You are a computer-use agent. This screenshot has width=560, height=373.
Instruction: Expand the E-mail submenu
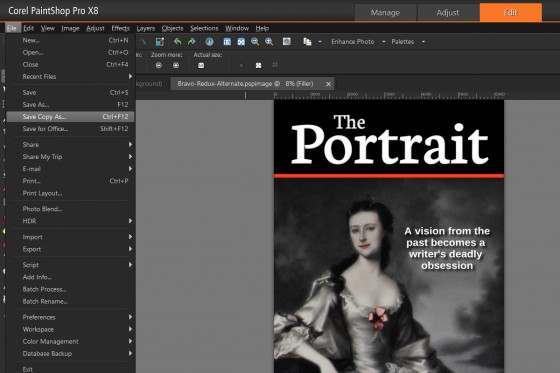click(x=71, y=169)
